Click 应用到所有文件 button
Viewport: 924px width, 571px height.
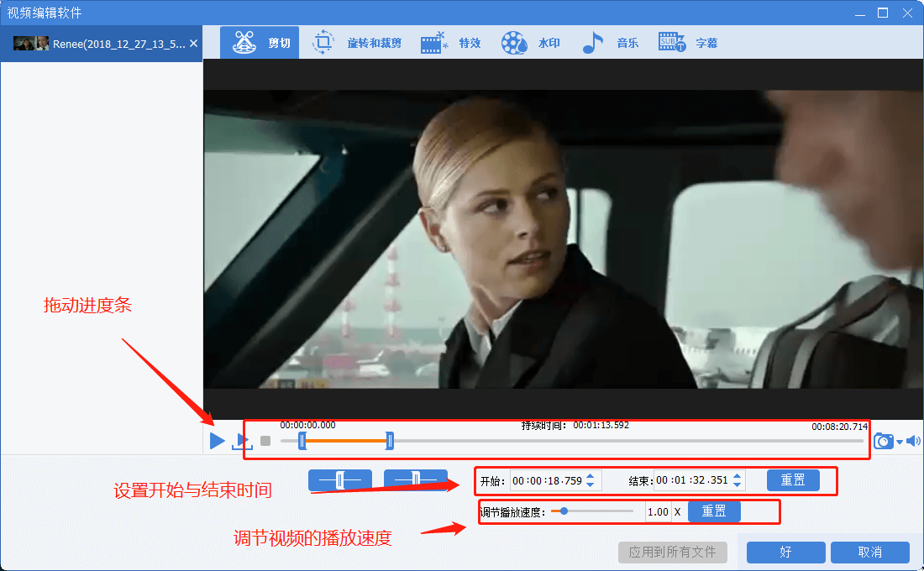672,553
